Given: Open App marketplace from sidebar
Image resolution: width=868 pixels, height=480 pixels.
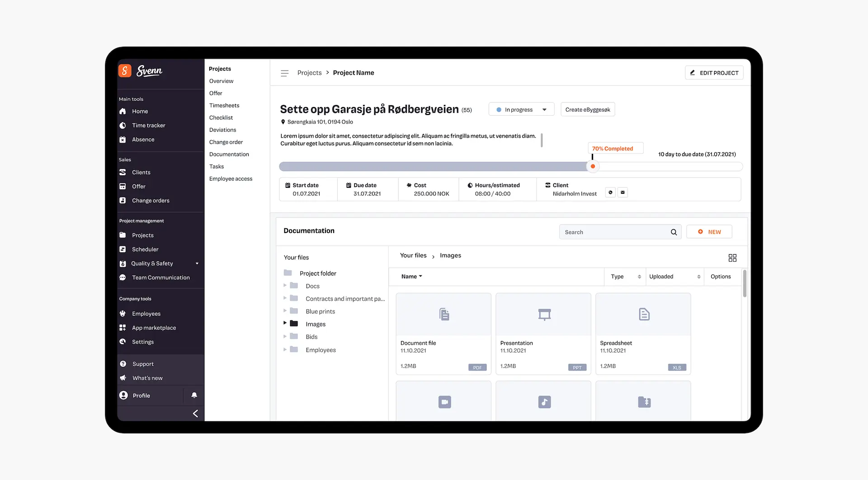Looking at the screenshot, I should (x=154, y=328).
